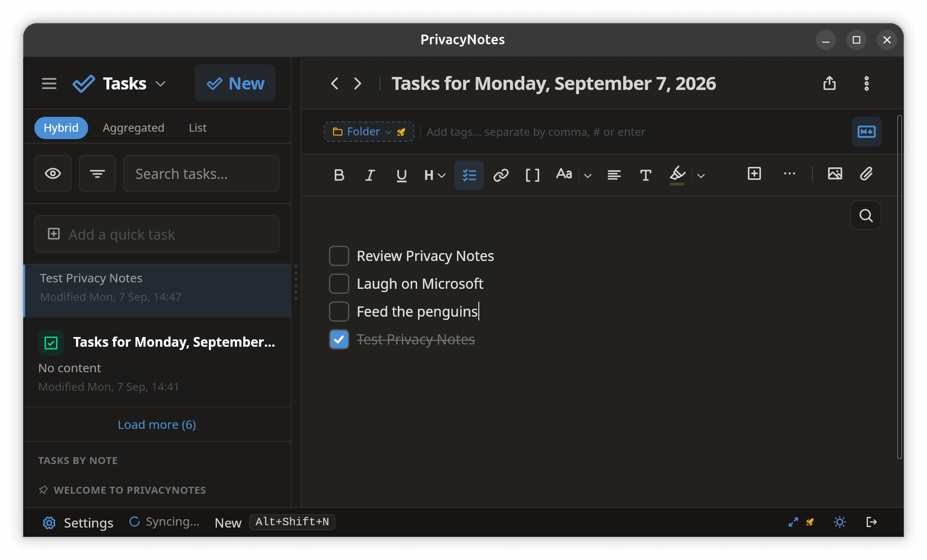Expand the text case options chevron
The height and width of the screenshot is (560, 927).
point(588,175)
